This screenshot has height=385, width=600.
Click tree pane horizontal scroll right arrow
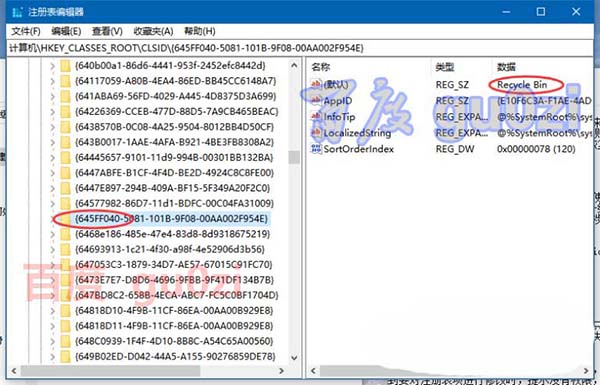tap(282, 371)
